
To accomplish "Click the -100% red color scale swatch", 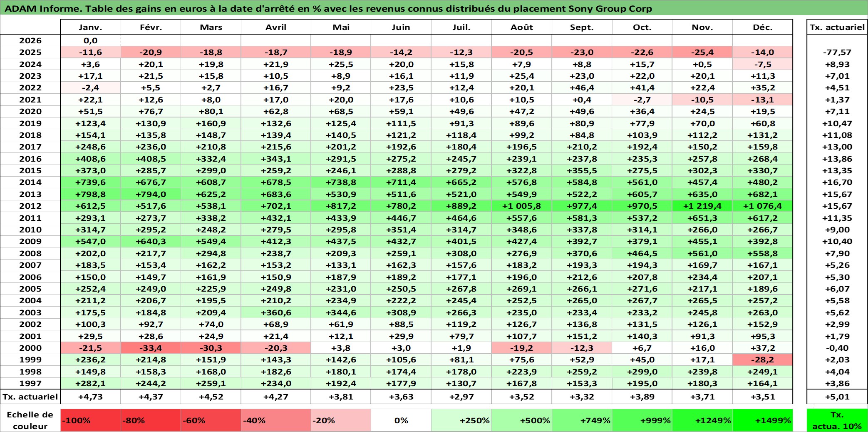I will pos(91,420).
